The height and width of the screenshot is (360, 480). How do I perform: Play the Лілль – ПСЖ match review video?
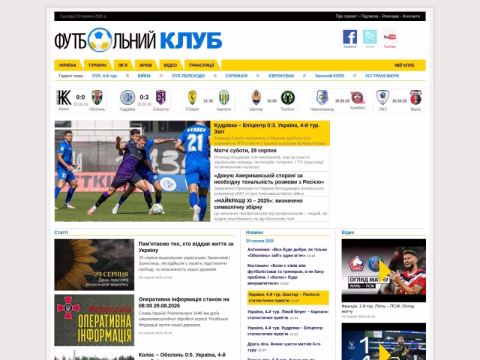(x=384, y=270)
